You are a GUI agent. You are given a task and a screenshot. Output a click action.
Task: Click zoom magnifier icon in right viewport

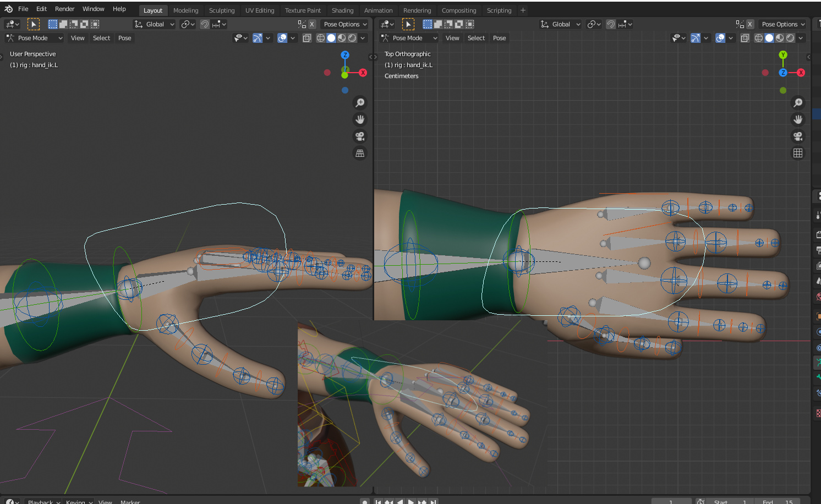(798, 103)
